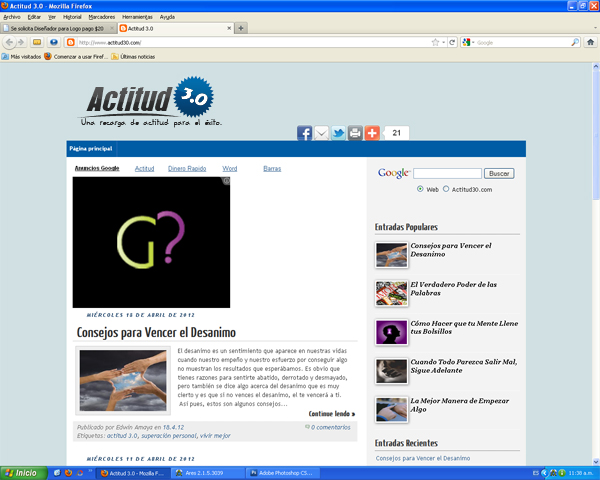Click the Consejos para Vencer el Desanimo post title
600x480 pixels.
pos(156,332)
